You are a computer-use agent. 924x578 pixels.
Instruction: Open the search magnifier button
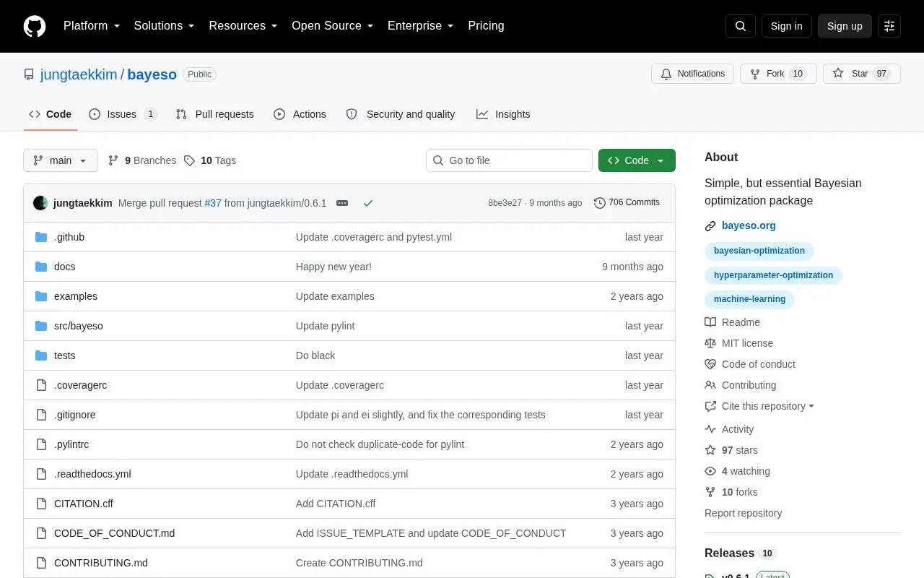[741, 26]
